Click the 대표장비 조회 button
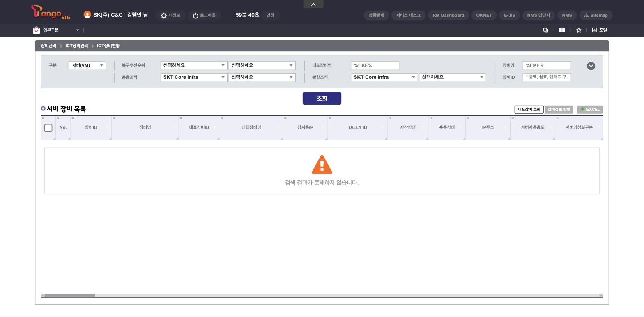Viewport: 644px width, 317px height. tap(529, 109)
